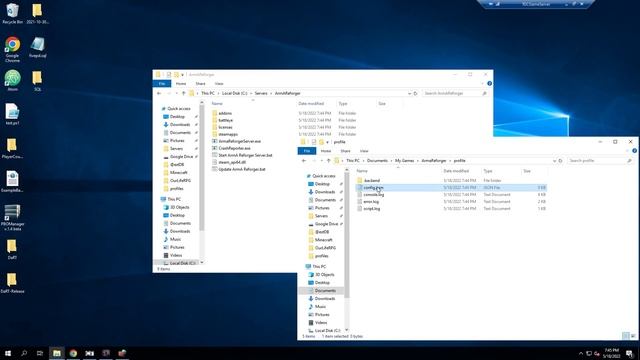Open the Home tab in profile window
The width and height of the screenshot is (640, 360).
pos(326,151)
